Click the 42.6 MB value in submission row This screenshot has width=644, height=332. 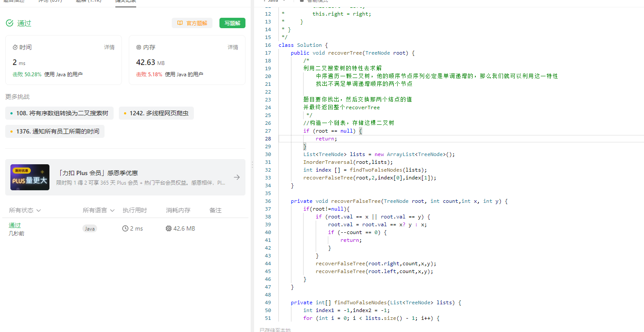click(184, 228)
